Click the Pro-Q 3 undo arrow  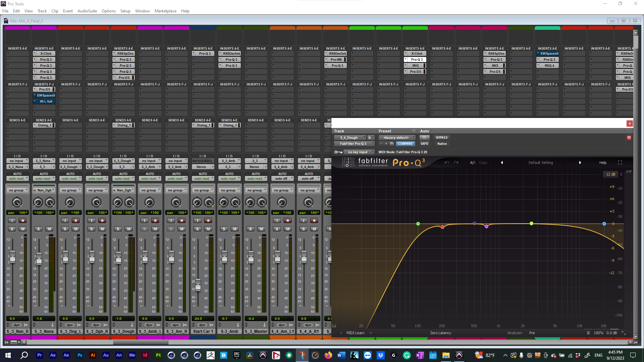click(x=447, y=163)
